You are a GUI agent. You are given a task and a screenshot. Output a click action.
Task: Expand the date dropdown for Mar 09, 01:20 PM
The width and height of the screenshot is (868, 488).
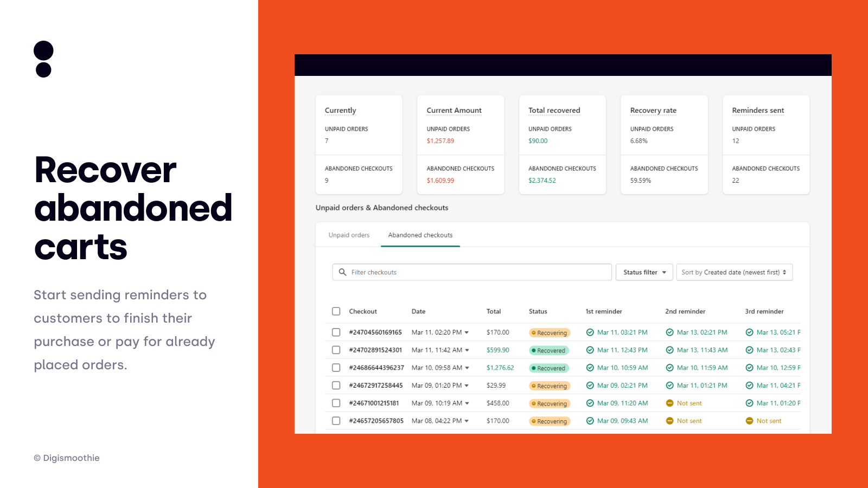[x=465, y=385]
